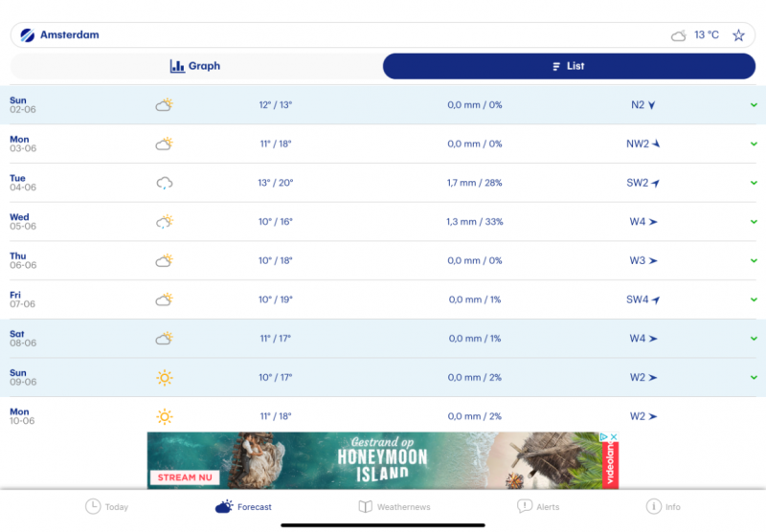Click the rain cloud icon for Tuesday

point(165,183)
